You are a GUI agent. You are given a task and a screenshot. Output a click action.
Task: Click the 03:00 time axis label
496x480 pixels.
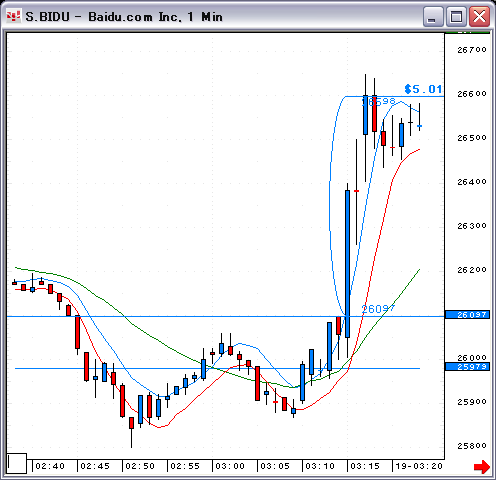[230, 466]
